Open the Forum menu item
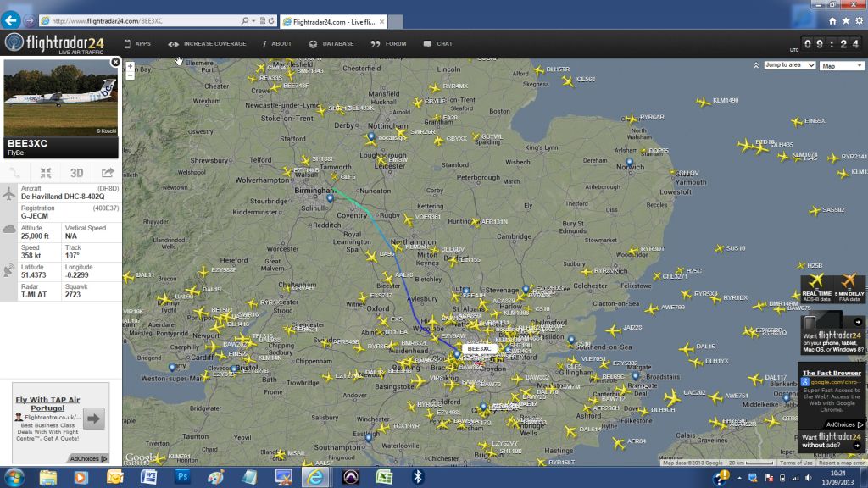 tap(388, 44)
